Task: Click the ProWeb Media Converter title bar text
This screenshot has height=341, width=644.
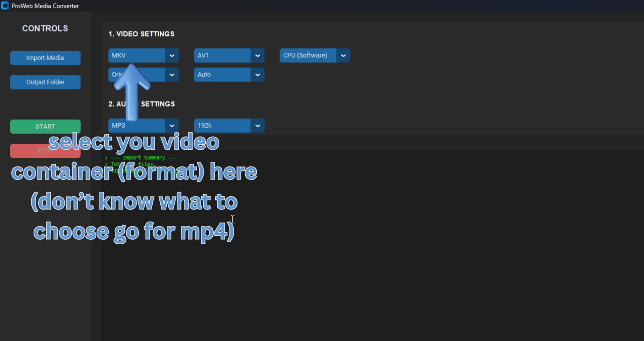Action: tap(45, 5)
